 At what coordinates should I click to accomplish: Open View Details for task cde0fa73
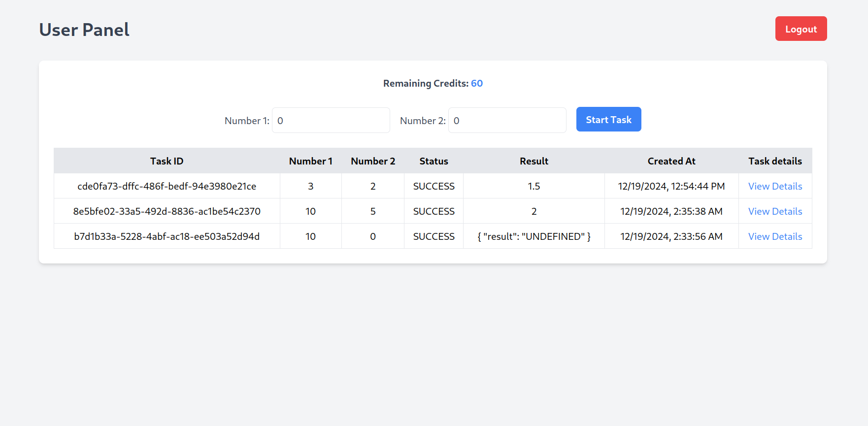[775, 186]
